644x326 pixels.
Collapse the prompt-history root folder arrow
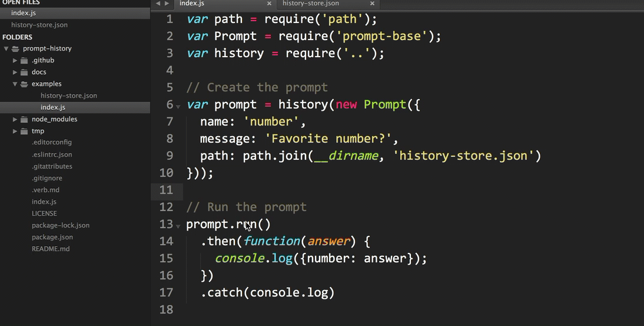6,48
